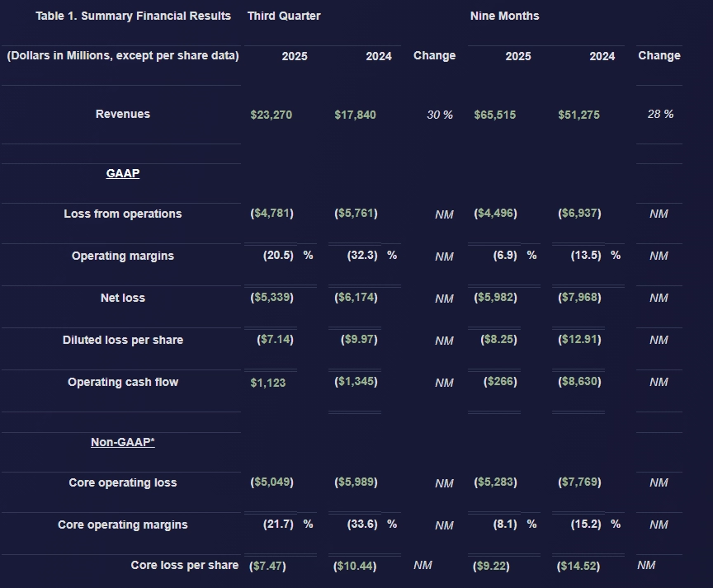Click the Loss from operations row label

pyautogui.click(x=123, y=214)
